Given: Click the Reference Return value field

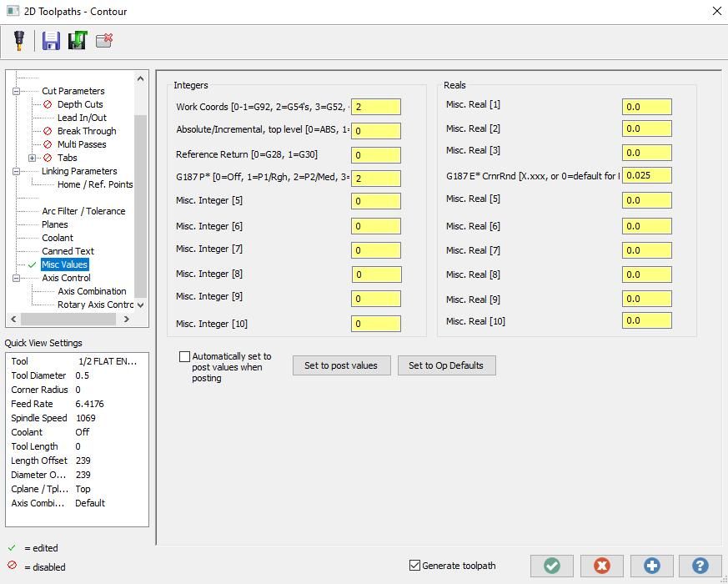Looking at the screenshot, I should pos(376,155).
